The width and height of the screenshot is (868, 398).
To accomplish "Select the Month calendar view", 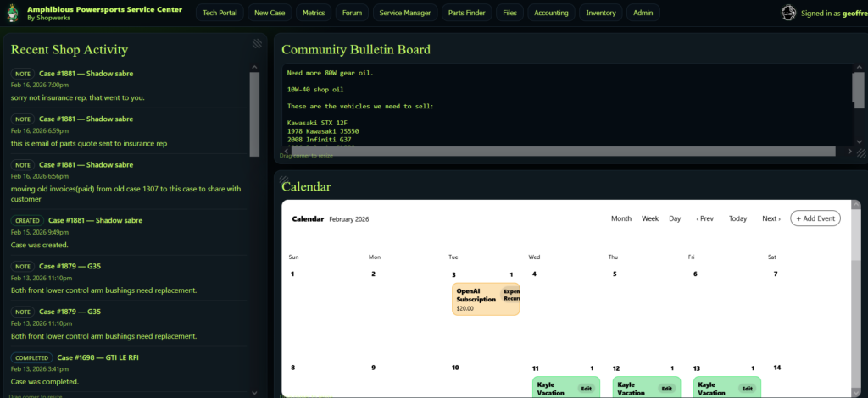I will (621, 218).
